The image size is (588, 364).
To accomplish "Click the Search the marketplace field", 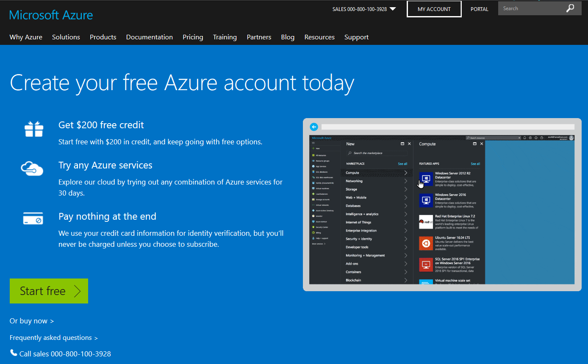I will [x=377, y=153].
